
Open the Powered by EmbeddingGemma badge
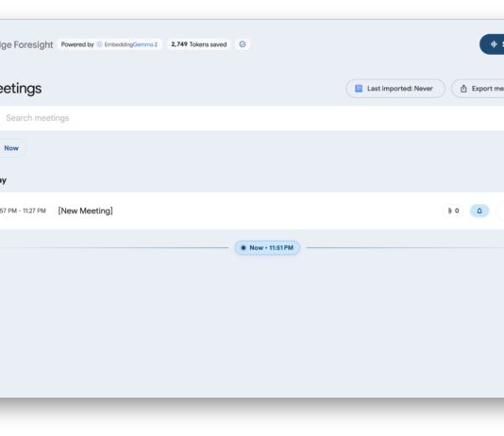(x=109, y=44)
